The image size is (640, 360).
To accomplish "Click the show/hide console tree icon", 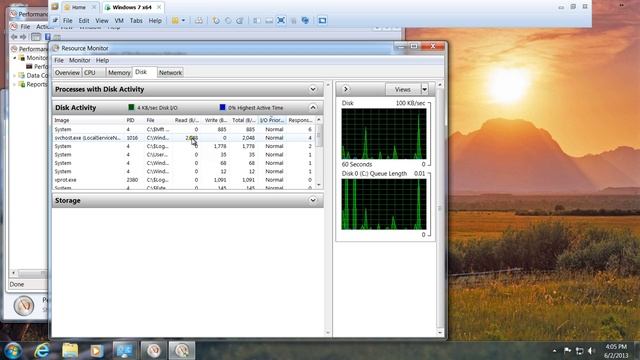I will [x=36, y=37].
